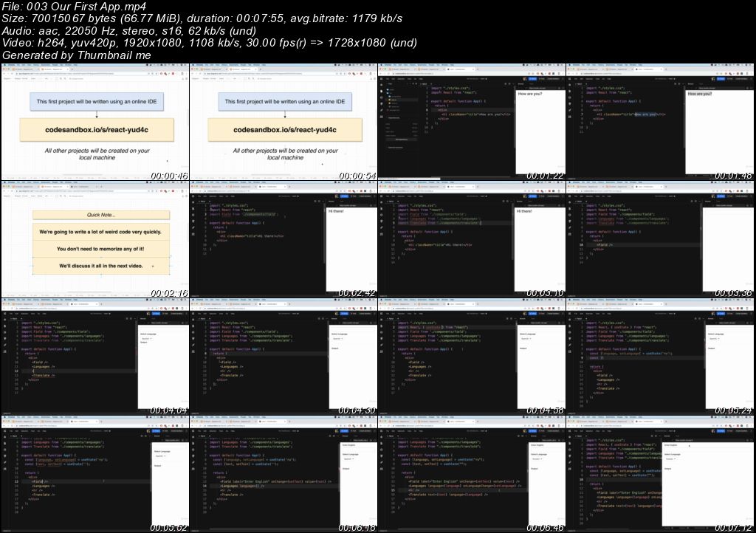Screen dimensions: 756x533
Task: Open the thumbnail stamped 00:00:54
Action: 283,122
